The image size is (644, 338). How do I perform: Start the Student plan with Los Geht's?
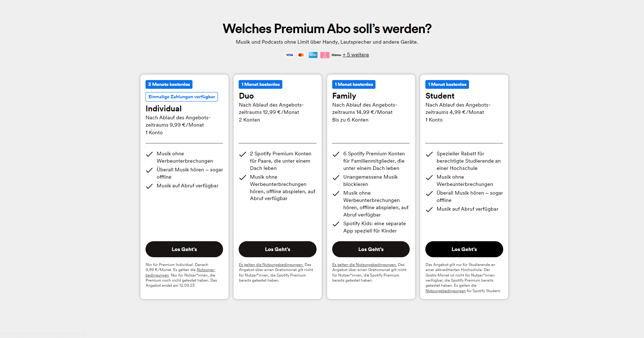tap(464, 249)
